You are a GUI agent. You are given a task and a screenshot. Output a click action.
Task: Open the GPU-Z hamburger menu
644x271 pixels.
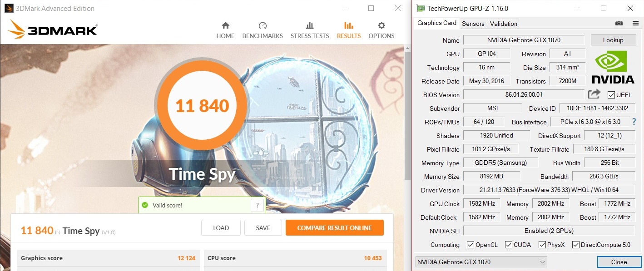point(635,23)
